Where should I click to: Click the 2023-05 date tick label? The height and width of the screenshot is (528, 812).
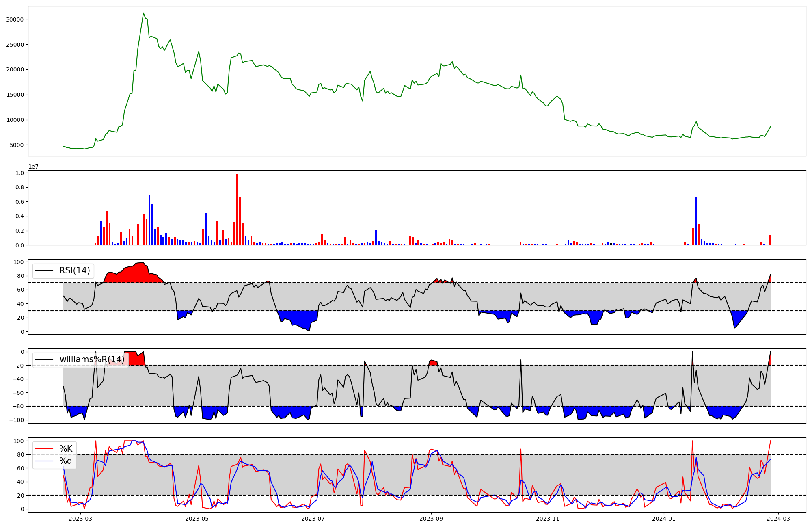[197, 519]
